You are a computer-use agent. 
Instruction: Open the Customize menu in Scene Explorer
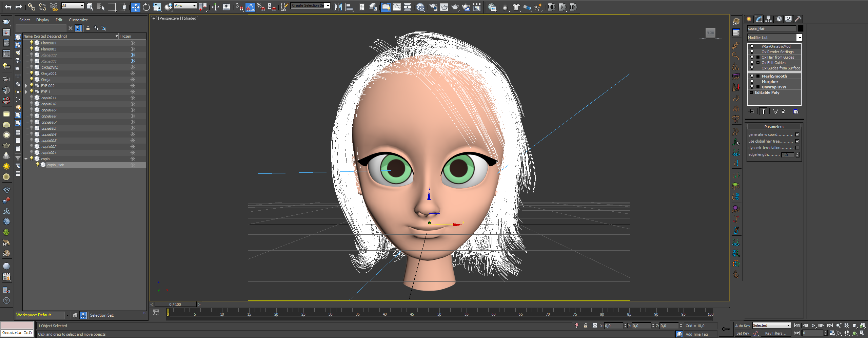78,20
